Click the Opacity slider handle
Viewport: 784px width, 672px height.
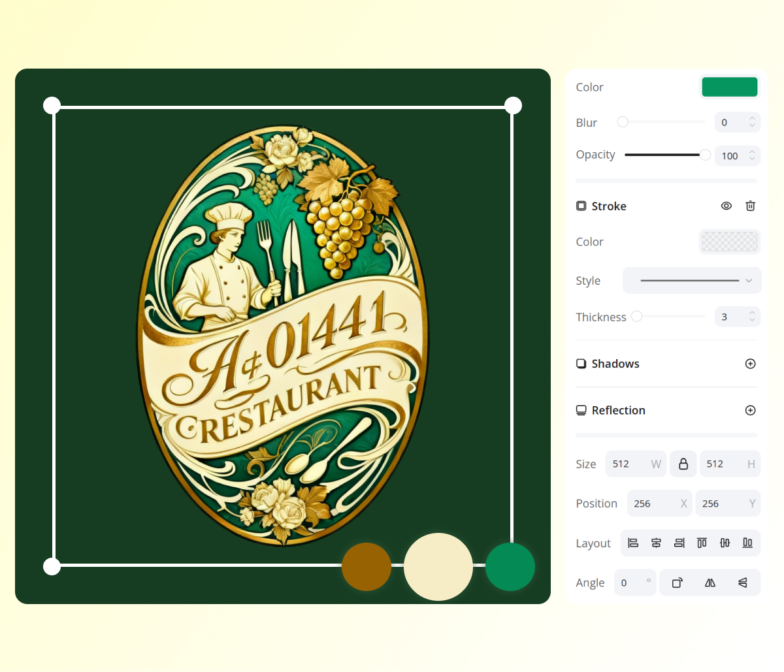[x=705, y=155]
